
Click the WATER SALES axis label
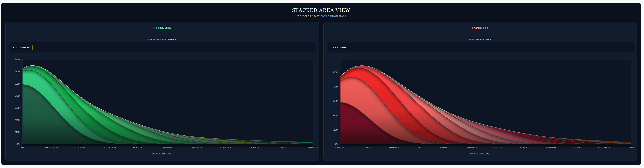[x=51, y=147]
